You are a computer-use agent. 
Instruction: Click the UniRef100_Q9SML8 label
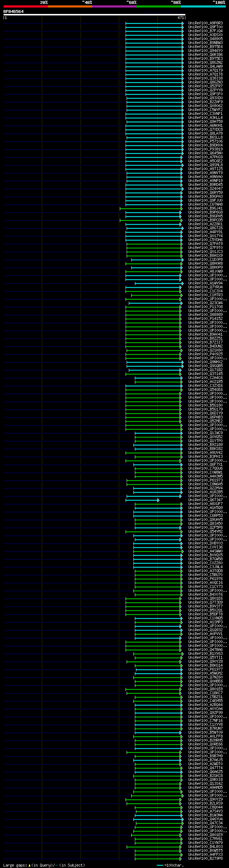coord(205,165)
